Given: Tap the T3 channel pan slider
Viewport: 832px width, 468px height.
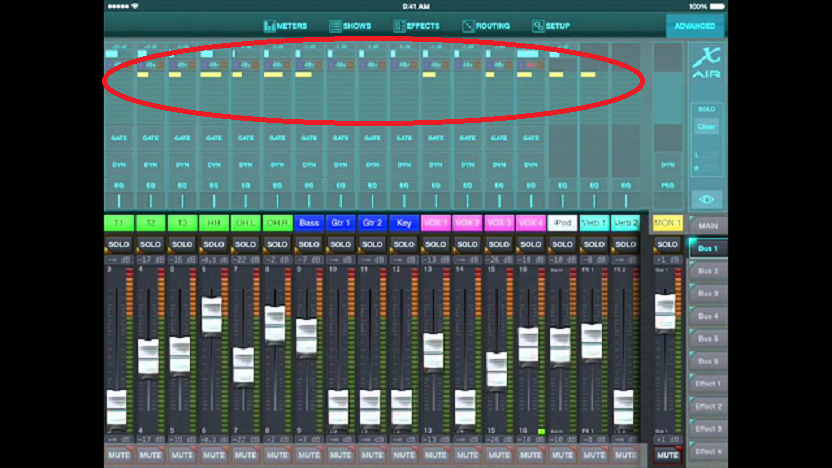Looking at the screenshot, I should 182,201.
